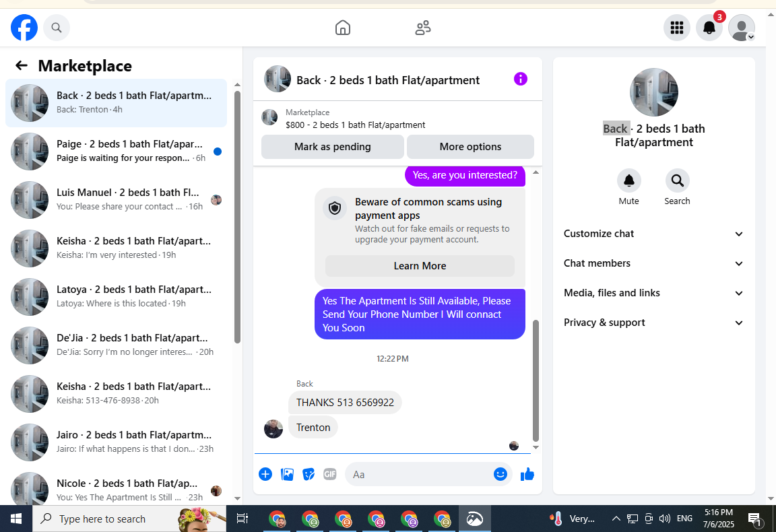Click the Facebook search magnifier icon
The image size is (776, 532).
coord(57,28)
